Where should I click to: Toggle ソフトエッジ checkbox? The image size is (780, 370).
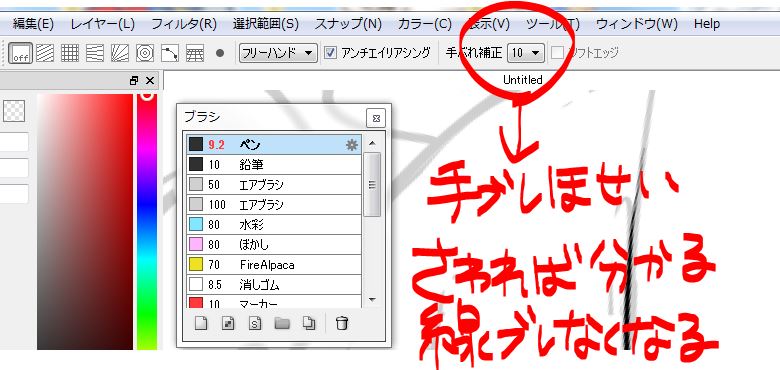558,53
